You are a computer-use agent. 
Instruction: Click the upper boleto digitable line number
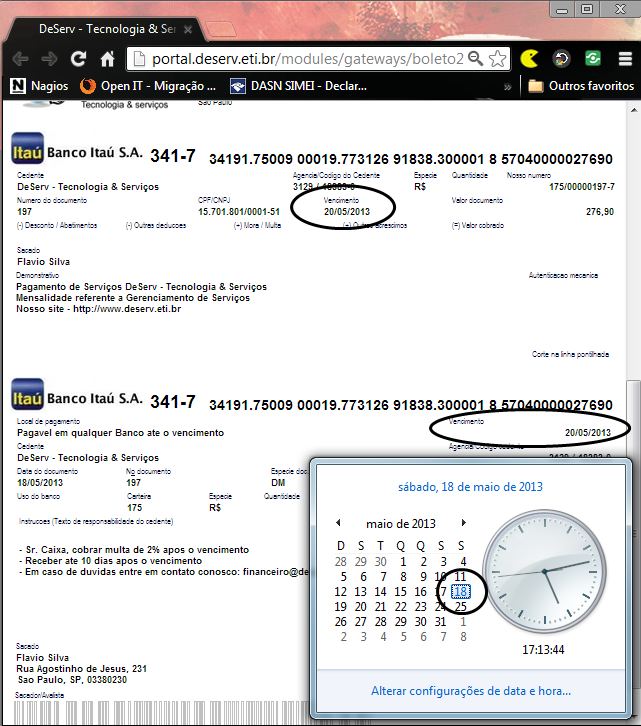411,159
